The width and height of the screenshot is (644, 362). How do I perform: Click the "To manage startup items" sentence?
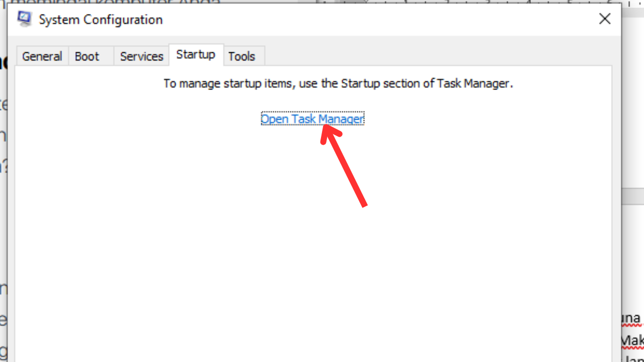pos(338,83)
